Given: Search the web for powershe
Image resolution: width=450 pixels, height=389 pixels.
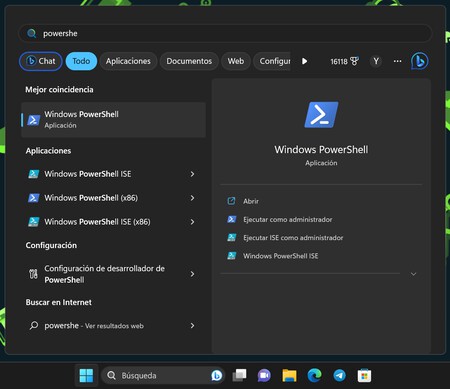Looking at the screenshot, I should pyautogui.click(x=113, y=326).
